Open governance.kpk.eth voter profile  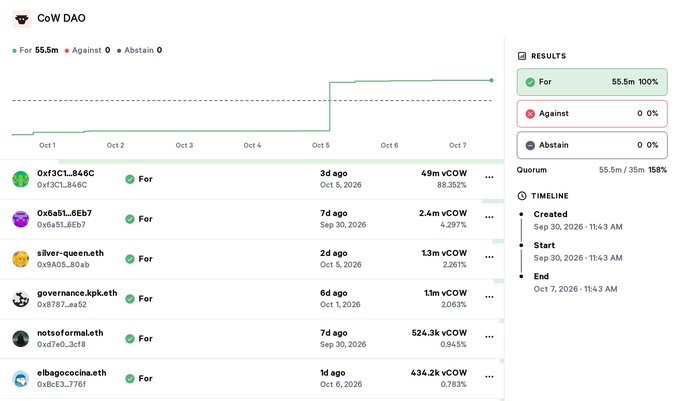pyautogui.click(x=77, y=293)
